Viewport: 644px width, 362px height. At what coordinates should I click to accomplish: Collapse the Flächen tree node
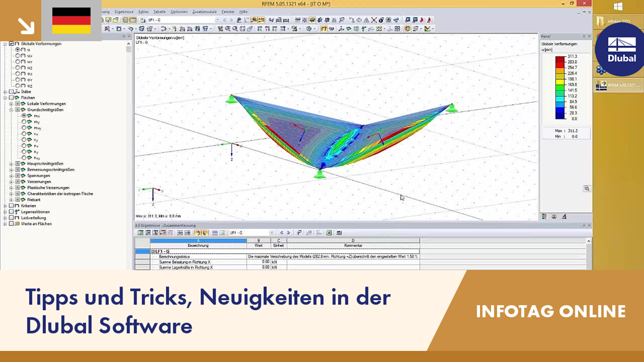pos(5,98)
